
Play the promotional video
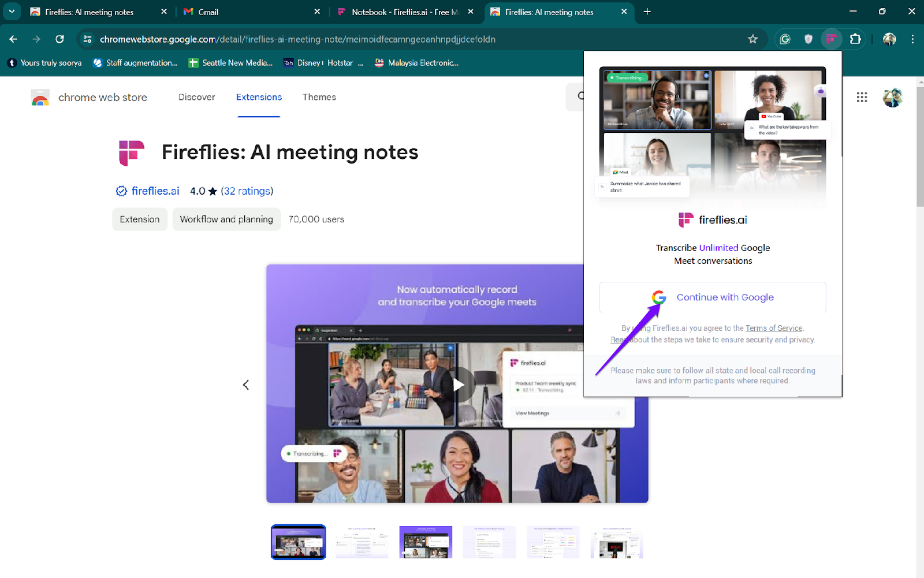coord(459,385)
